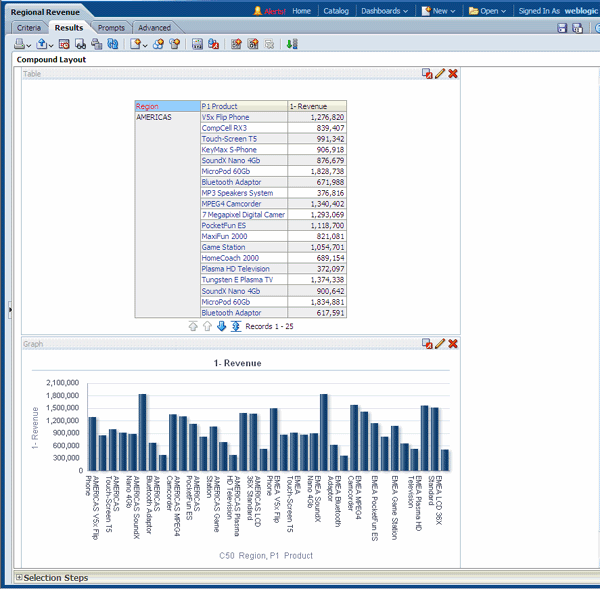Go to Home in header
Image resolution: width=600 pixels, height=589 pixels.
[302, 11]
